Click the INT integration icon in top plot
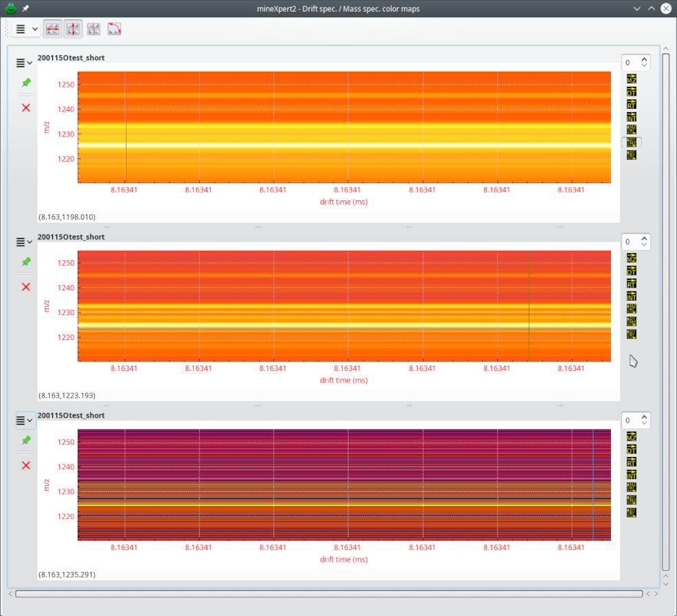The height and width of the screenshot is (616, 677). click(632, 117)
